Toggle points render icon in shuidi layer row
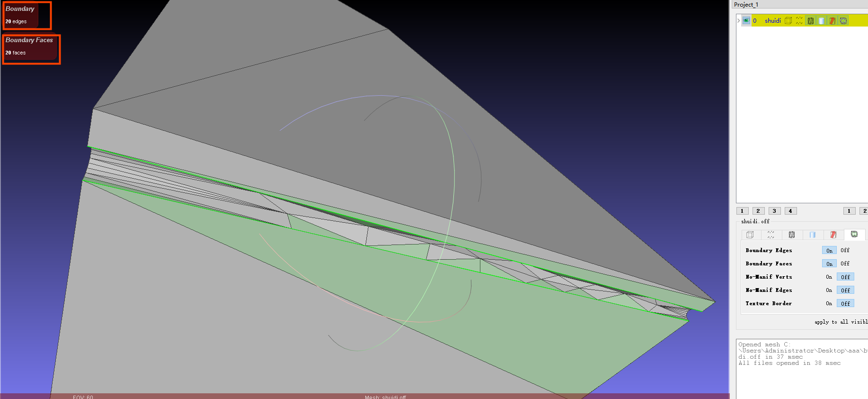Screen dimensions: 868x399 [799, 20]
